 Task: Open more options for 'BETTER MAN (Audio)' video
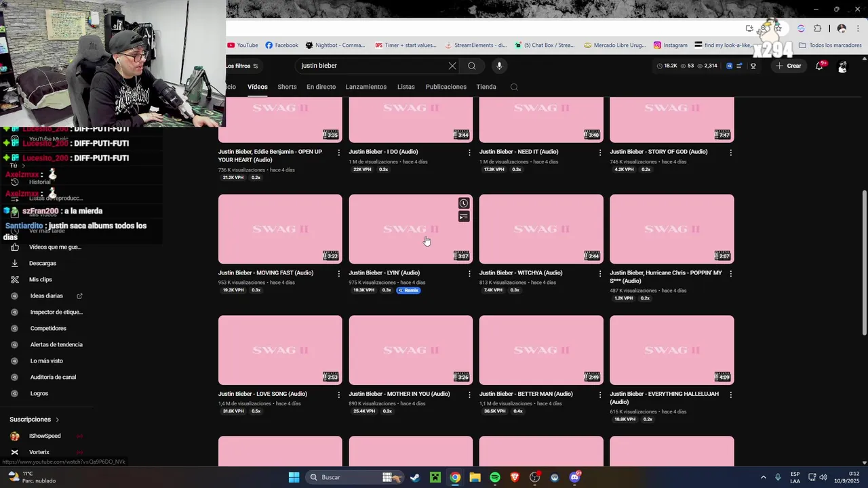click(600, 394)
